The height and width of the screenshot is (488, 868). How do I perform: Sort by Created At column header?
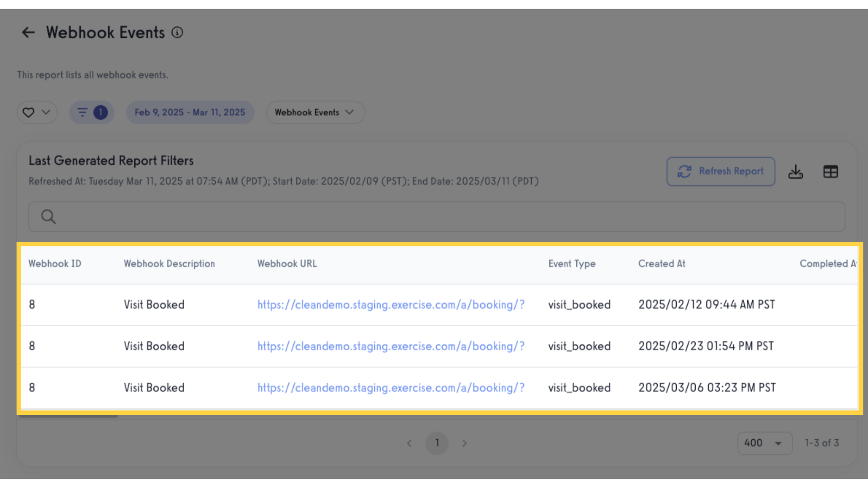pos(661,264)
